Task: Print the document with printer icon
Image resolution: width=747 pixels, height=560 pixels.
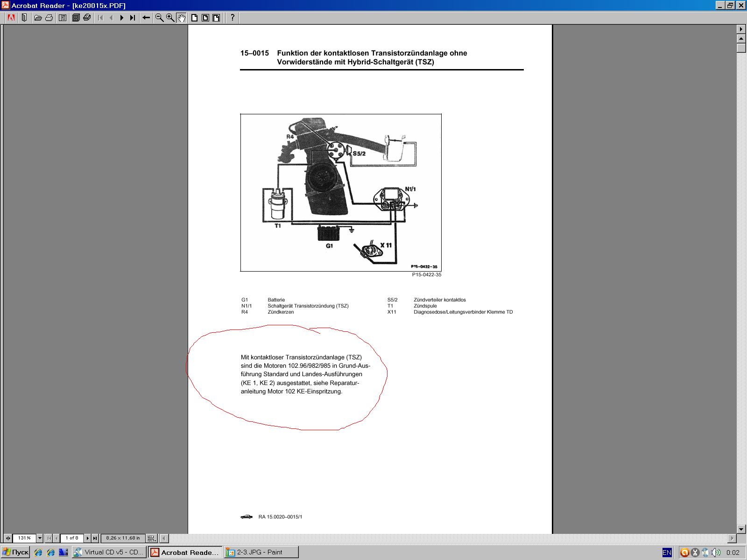Action: point(49,18)
